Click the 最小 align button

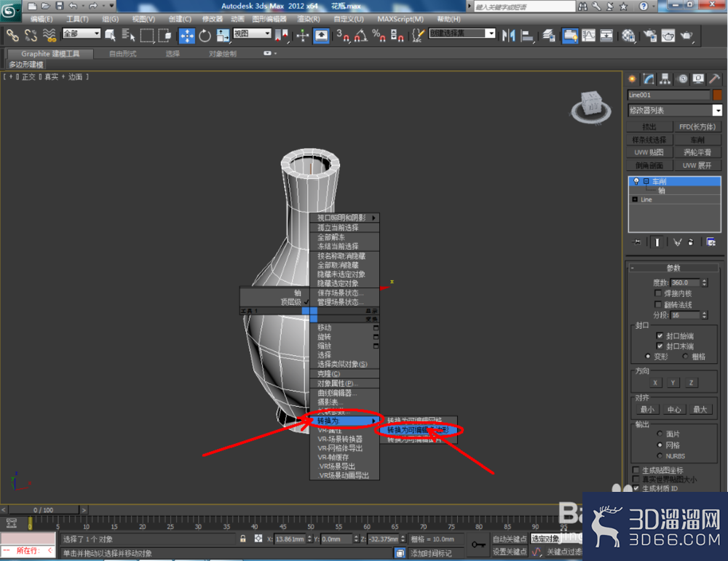(x=647, y=409)
